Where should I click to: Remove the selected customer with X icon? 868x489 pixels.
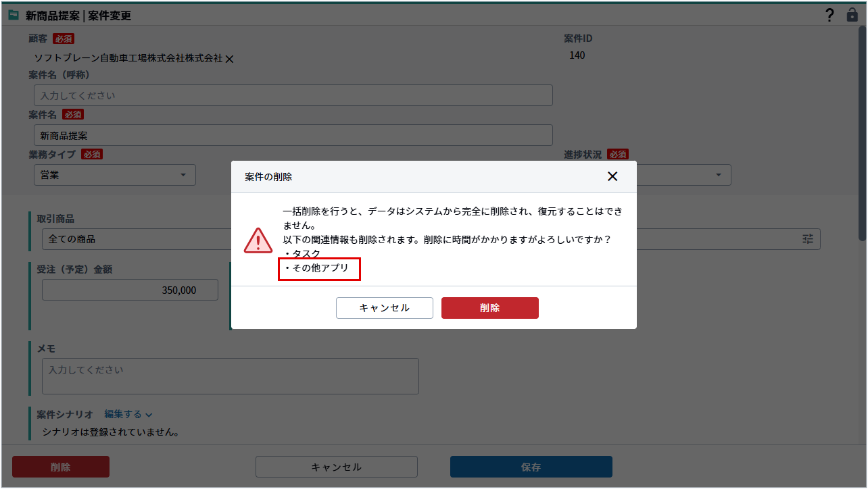(x=229, y=59)
